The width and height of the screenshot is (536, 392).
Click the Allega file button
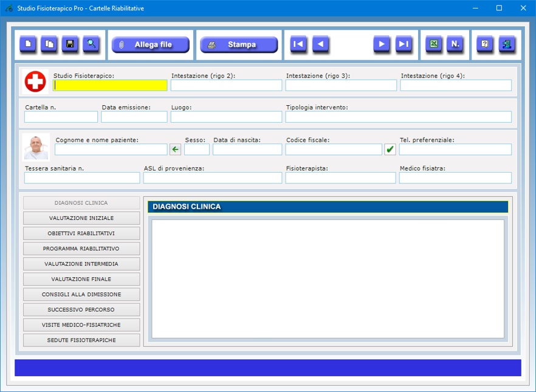pyautogui.click(x=151, y=45)
